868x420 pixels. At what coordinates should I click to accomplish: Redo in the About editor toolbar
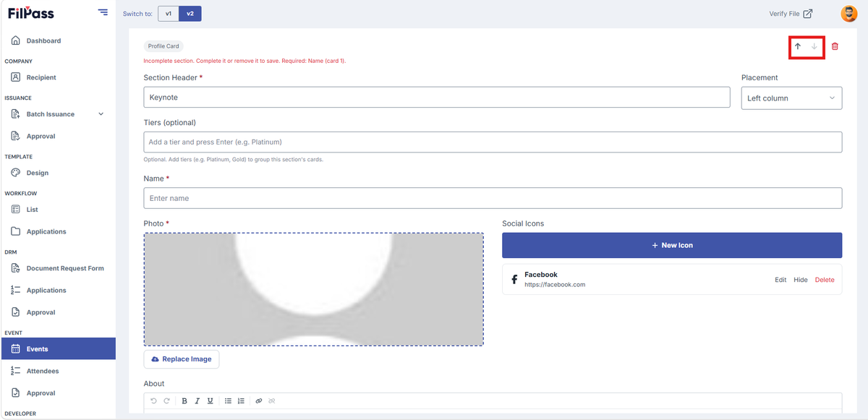166,400
